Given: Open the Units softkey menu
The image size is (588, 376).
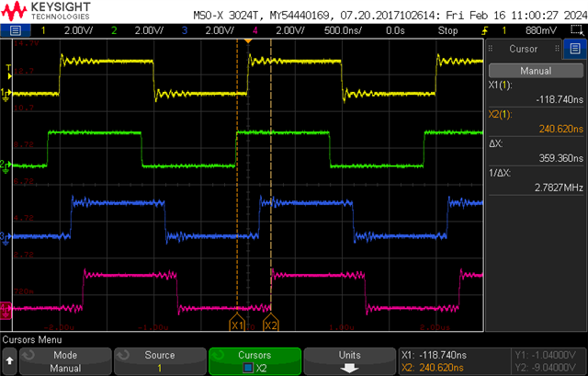Looking at the screenshot, I should click(x=349, y=361).
